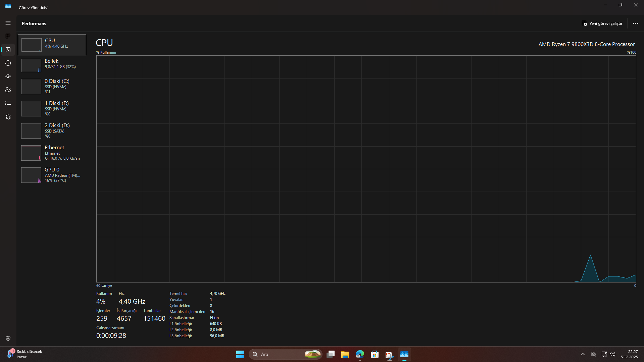Image resolution: width=644 pixels, height=362 pixels.
Task: Select the Bellek memory entry
Action: tap(52, 65)
